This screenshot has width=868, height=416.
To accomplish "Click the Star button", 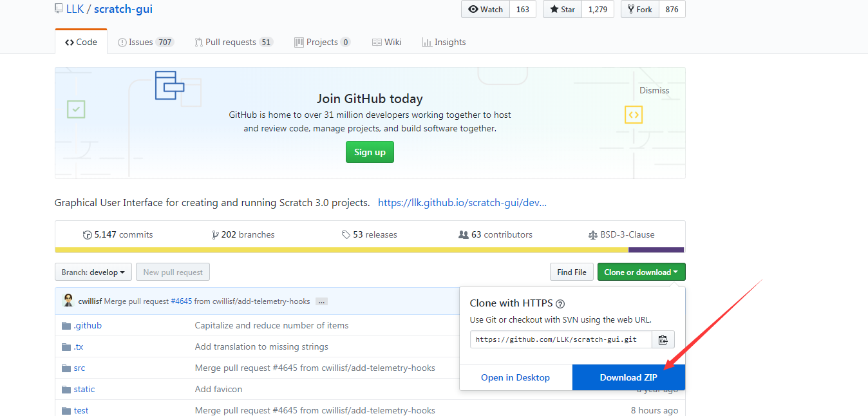I will point(563,9).
